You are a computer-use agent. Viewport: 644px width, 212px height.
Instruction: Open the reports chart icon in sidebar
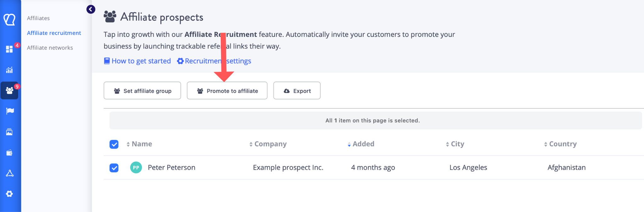(x=9, y=70)
